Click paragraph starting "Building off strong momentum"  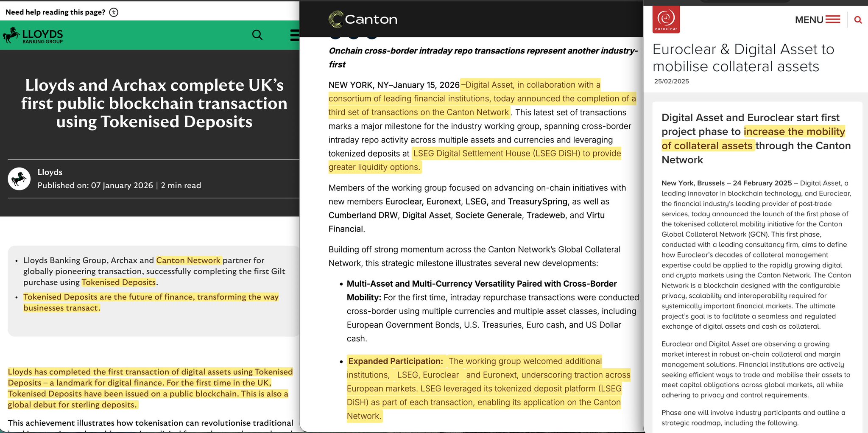click(x=474, y=256)
